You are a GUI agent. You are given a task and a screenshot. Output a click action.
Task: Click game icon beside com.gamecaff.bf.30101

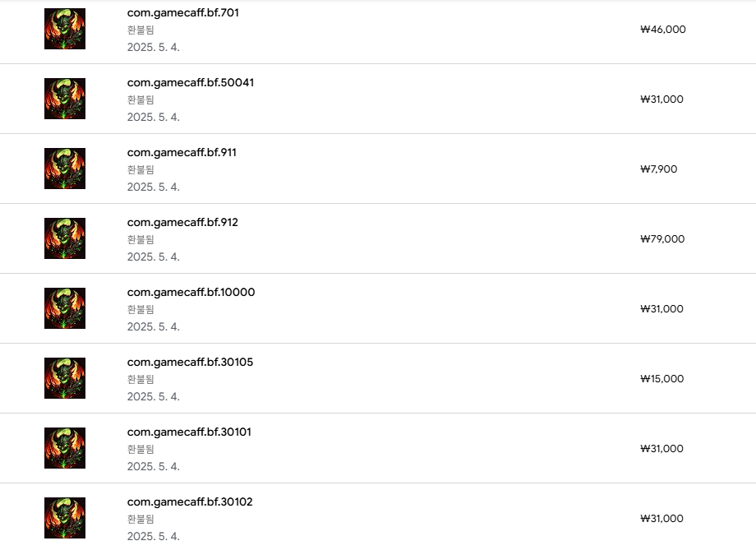pyautogui.click(x=65, y=448)
